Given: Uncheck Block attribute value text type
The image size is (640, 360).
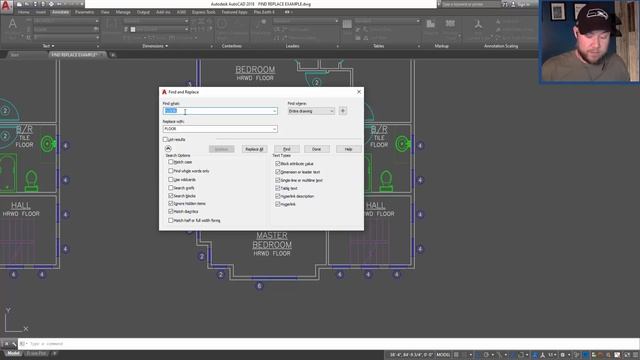Looking at the screenshot, I should click(x=278, y=164).
